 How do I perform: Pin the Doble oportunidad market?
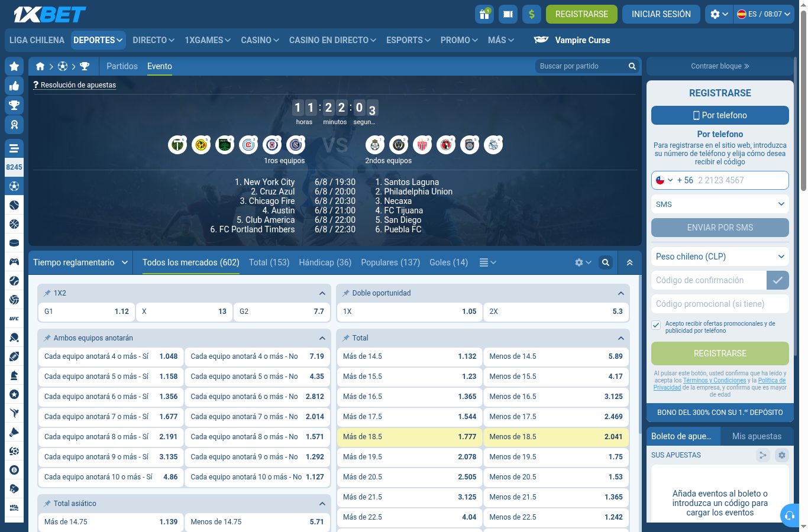click(x=346, y=293)
